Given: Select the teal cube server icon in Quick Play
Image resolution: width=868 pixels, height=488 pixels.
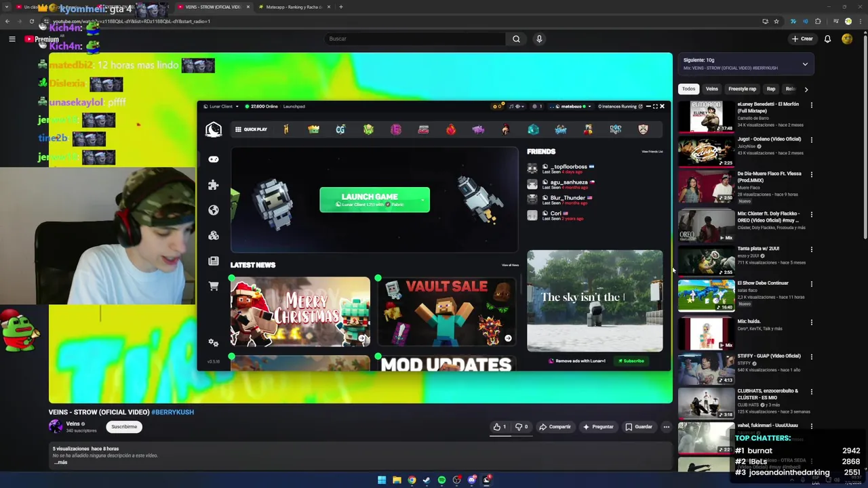Looking at the screenshot, I should point(533,129).
